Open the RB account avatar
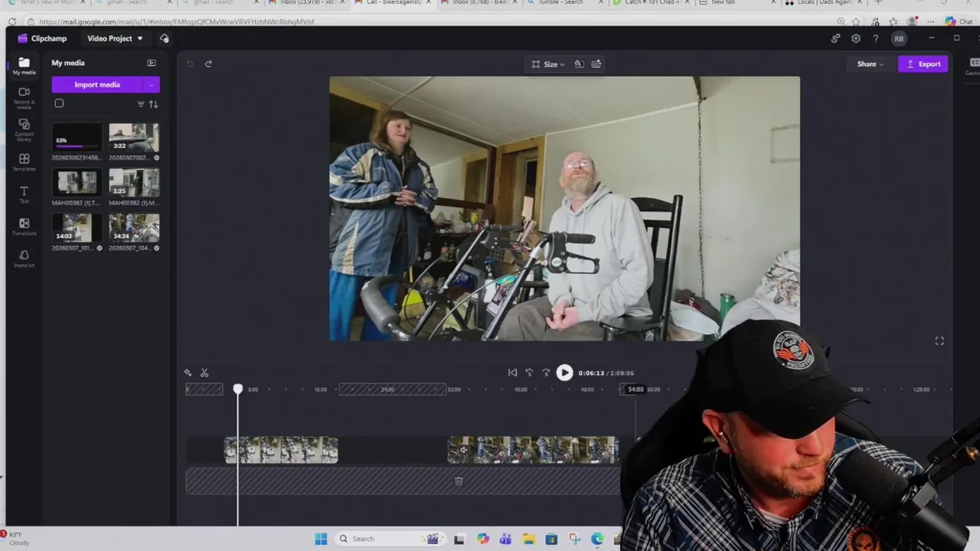 [899, 38]
